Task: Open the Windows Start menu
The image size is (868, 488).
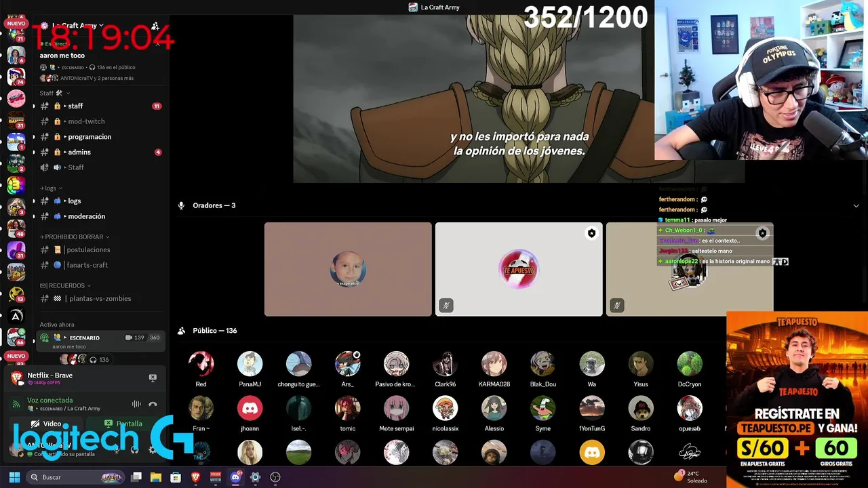Action: (x=14, y=477)
